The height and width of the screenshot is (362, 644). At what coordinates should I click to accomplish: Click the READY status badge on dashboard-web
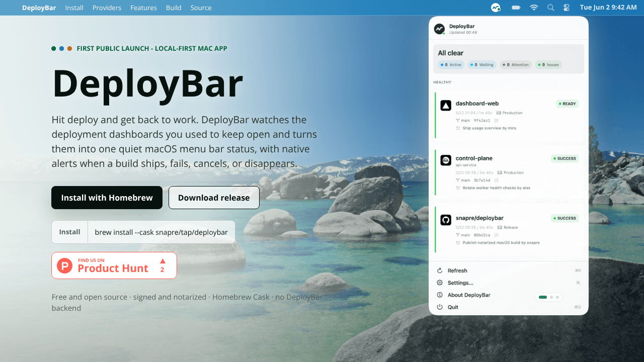[x=568, y=104]
